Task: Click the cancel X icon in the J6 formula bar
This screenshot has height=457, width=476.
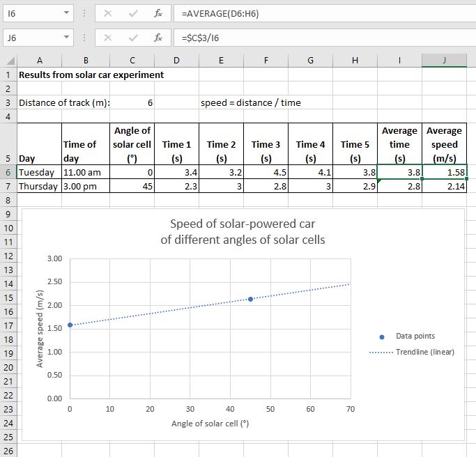Action: click(108, 38)
